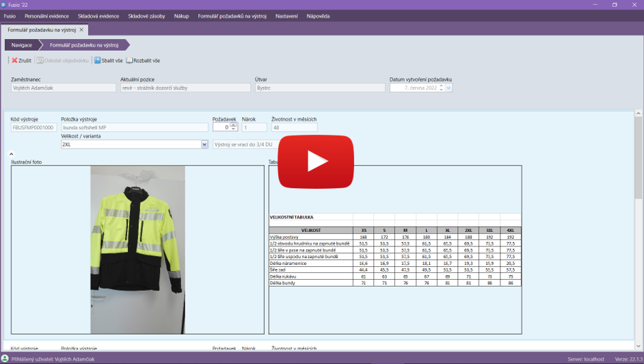Decrease the Požadavek quantity with down arrow
644x364 pixels.
(x=234, y=129)
